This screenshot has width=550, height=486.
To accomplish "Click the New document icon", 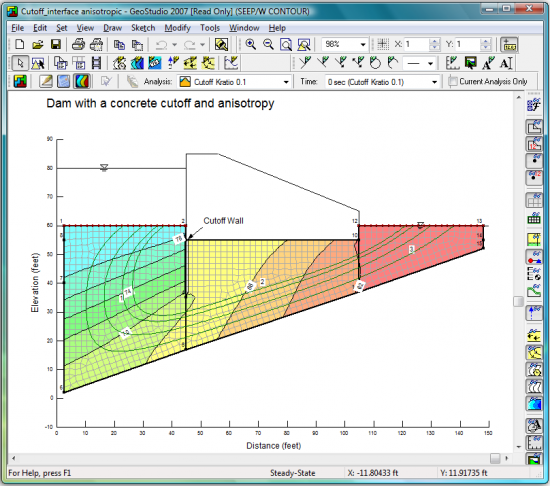I will coord(20,44).
